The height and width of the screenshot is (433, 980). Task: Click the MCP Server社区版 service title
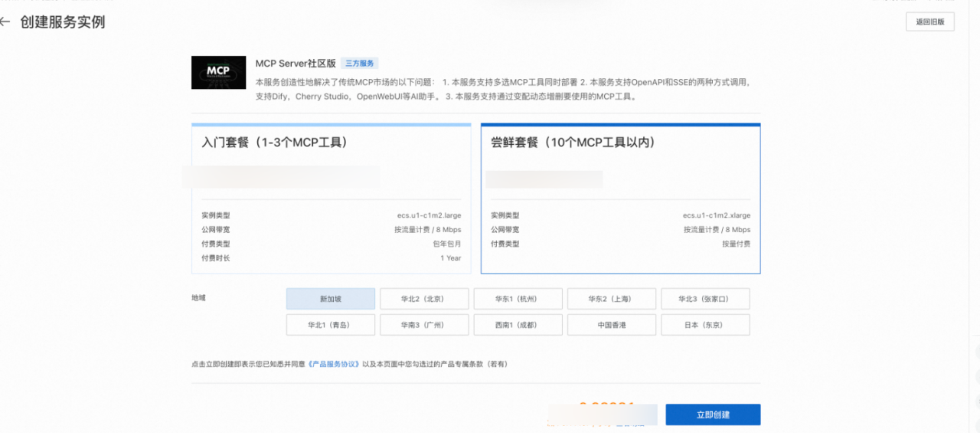[296, 64]
